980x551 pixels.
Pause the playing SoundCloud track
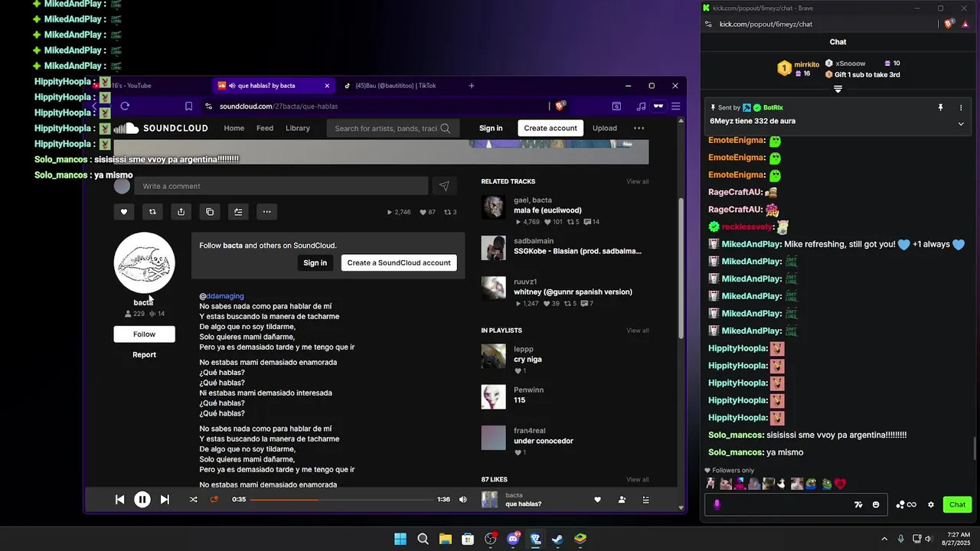pos(142,500)
